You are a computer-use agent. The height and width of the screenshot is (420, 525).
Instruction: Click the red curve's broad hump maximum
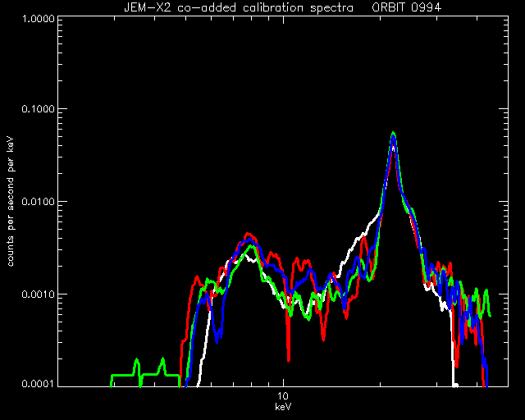point(248,234)
